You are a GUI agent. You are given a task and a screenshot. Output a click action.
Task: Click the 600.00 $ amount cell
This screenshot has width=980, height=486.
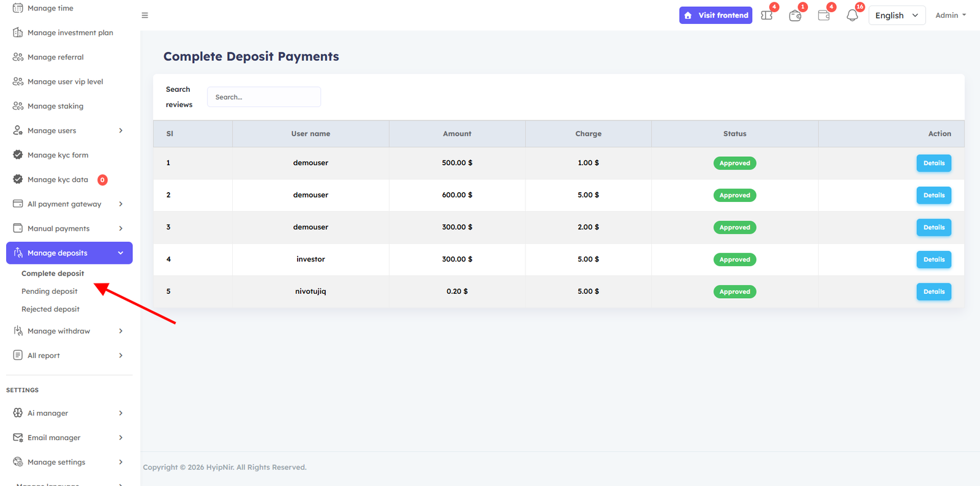pos(457,195)
